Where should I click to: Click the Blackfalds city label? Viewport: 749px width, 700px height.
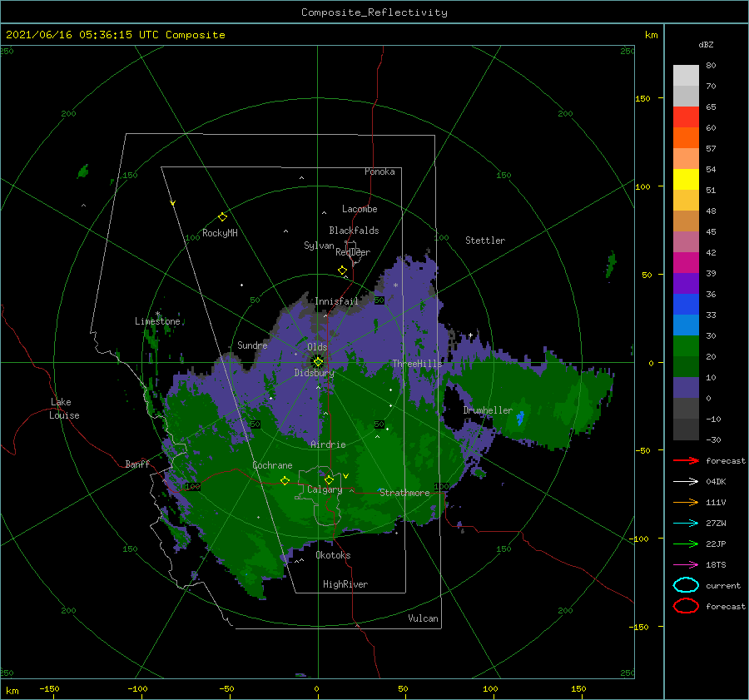pos(354,231)
